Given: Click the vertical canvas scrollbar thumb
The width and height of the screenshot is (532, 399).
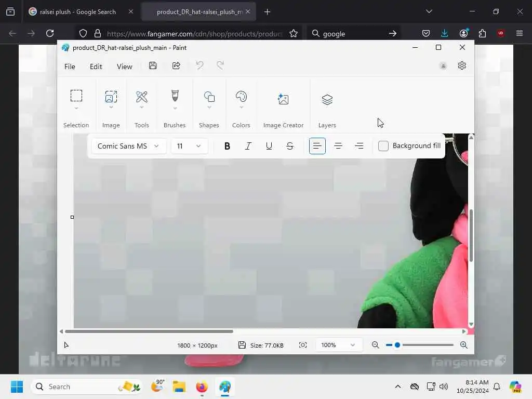Looking at the screenshot, I should click(x=471, y=235).
